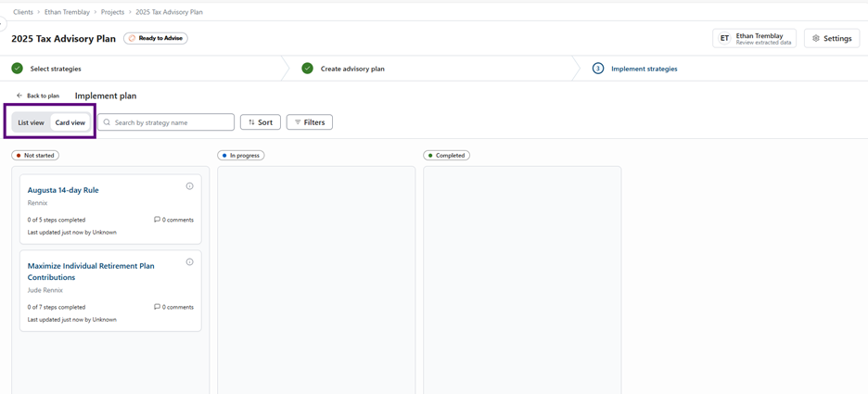Go to Implement strategies step
Image resolution: width=868 pixels, height=394 pixels.
(x=644, y=69)
